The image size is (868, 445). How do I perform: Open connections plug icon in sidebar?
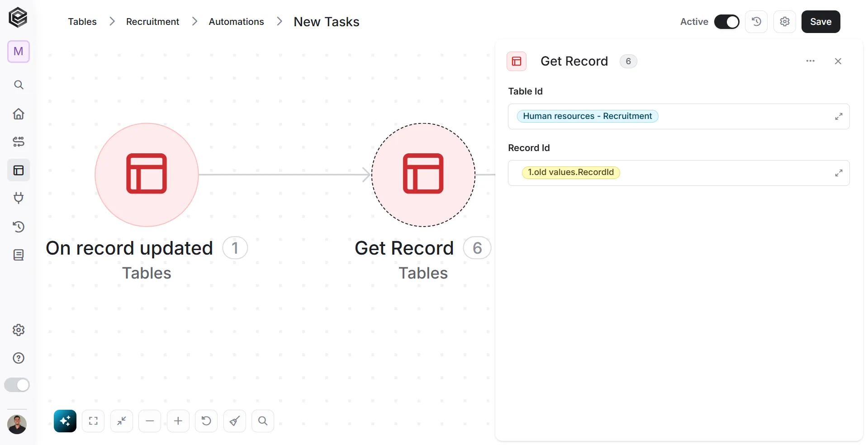tap(19, 198)
